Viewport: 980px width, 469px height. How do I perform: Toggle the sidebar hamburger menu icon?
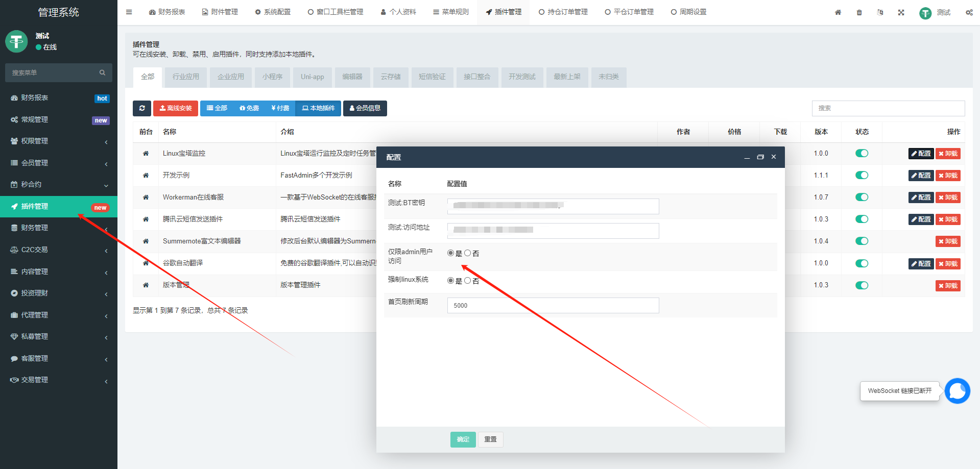129,12
